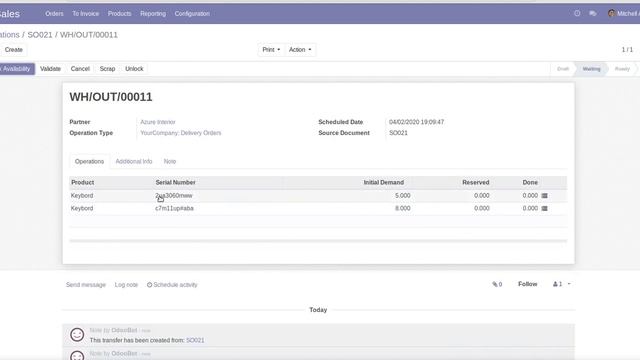Switch to the Additional Info tab
The width and height of the screenshot is (640, 360).
[134, 161]
